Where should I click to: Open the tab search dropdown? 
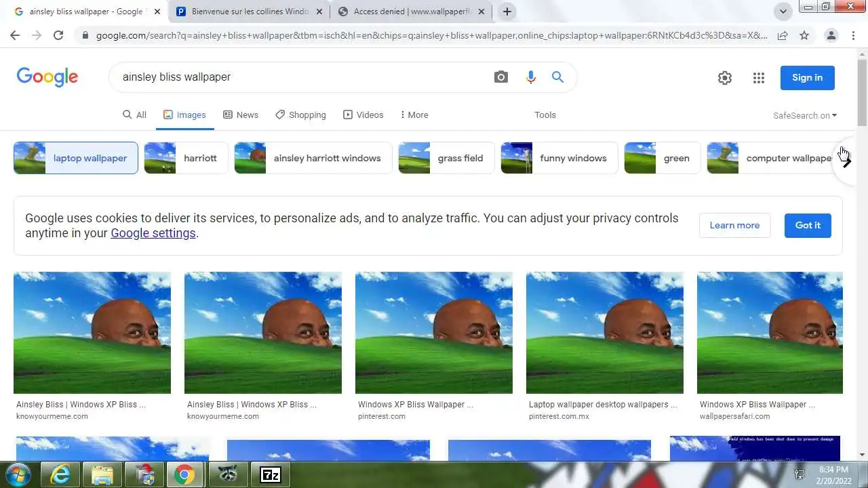tap(783, 12)
